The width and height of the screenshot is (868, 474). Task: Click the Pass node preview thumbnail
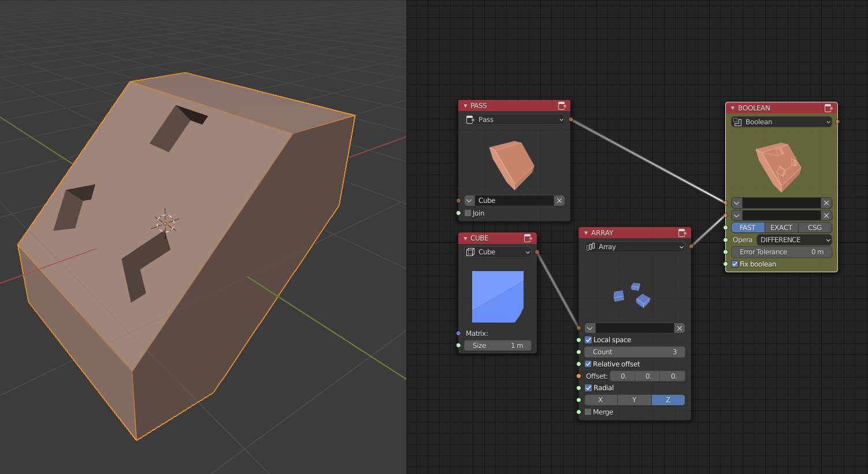pos(512,165)
